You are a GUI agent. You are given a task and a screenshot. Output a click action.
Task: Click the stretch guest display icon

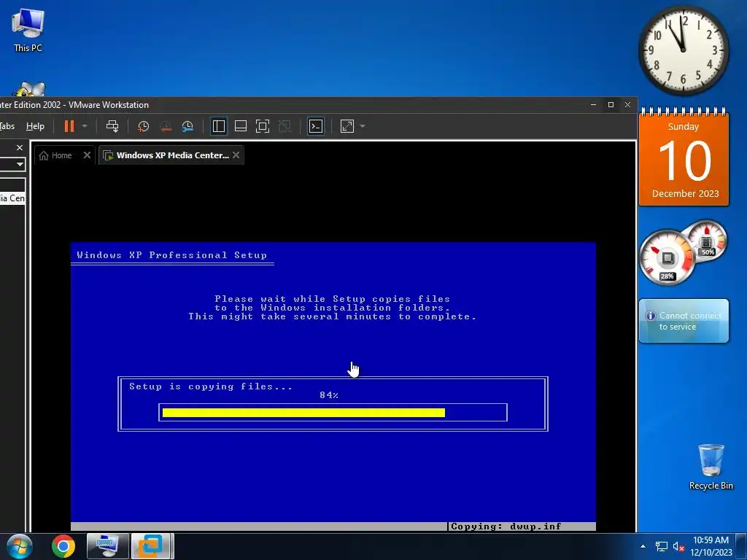347,126
